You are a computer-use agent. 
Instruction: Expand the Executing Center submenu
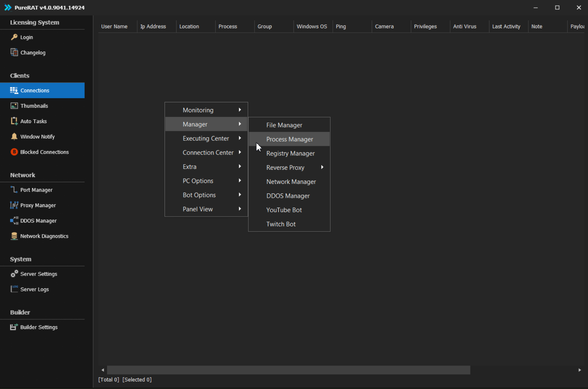[x=206, y=138]
